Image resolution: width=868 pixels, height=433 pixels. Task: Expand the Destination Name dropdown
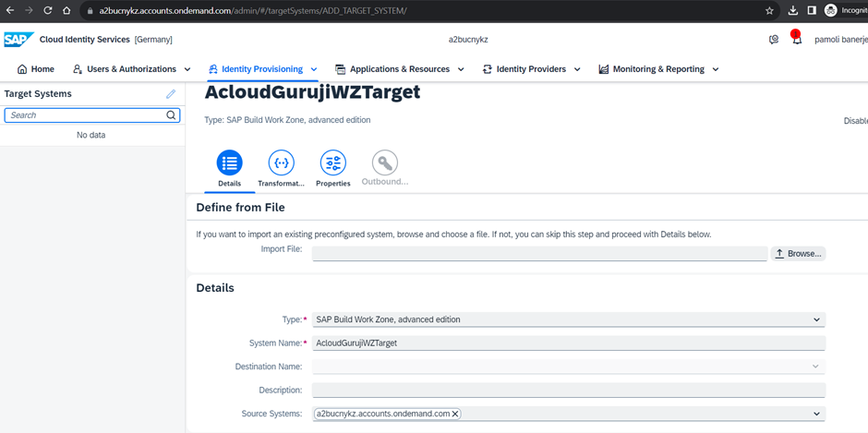point(816,367)
